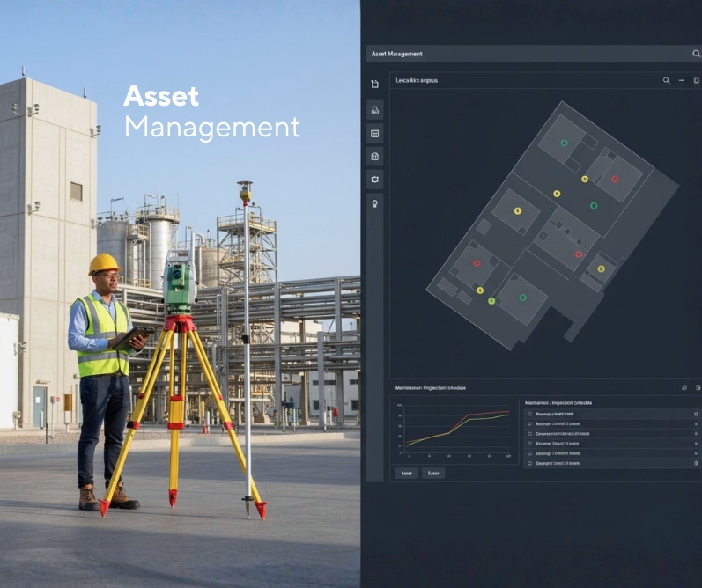The width and height of the screenshot is (702, 588).
Task: Select the green marker on the topmost building
Action: tap(565, 143)
